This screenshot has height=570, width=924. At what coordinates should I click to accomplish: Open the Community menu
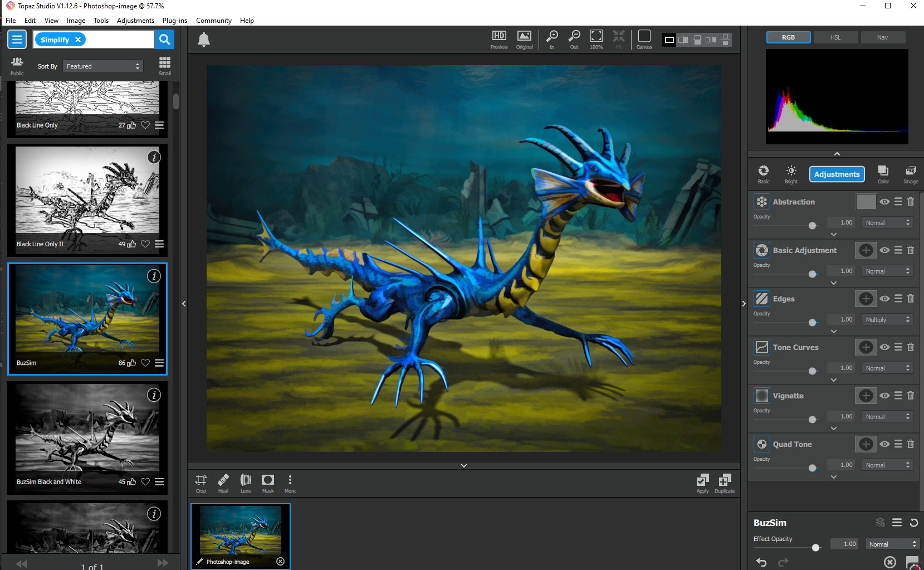coord(214,21)
